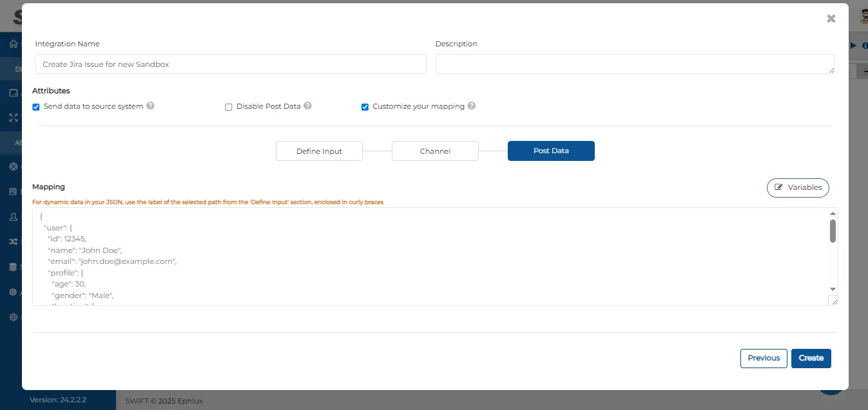Image resolution: width=868 pixels, height=410 pixels.
Task: Click the Integration Name input field
Action: point(231,64)
